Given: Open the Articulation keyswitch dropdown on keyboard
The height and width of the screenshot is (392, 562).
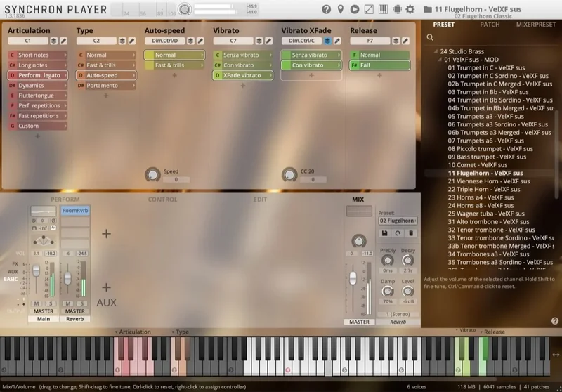Looking at the screenshot, I should click(x=133, y=332).
